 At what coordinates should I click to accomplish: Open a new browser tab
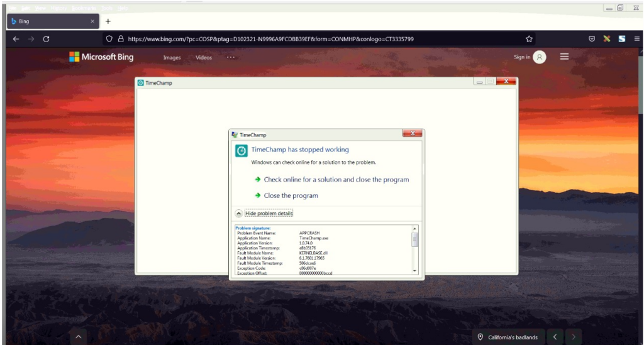[108, 21]
